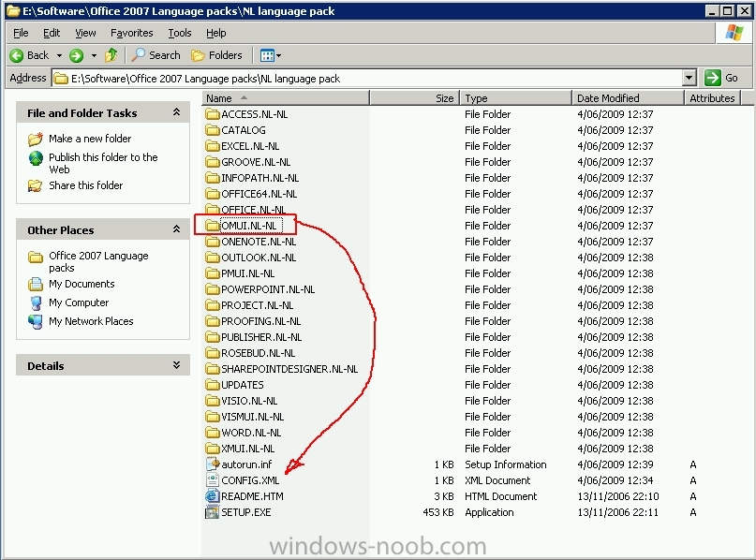Sort by Date Modified column header
This screenshot has height=560, width=756.
coord(628,98)
